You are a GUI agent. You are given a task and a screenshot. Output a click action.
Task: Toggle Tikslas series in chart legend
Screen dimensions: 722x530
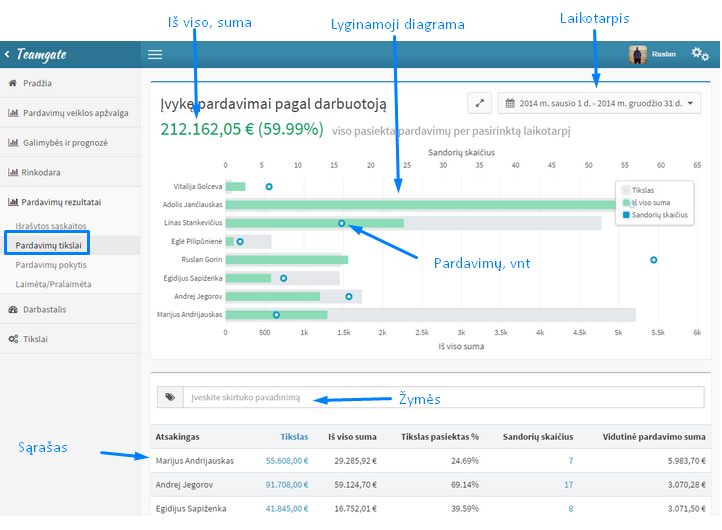638,190
